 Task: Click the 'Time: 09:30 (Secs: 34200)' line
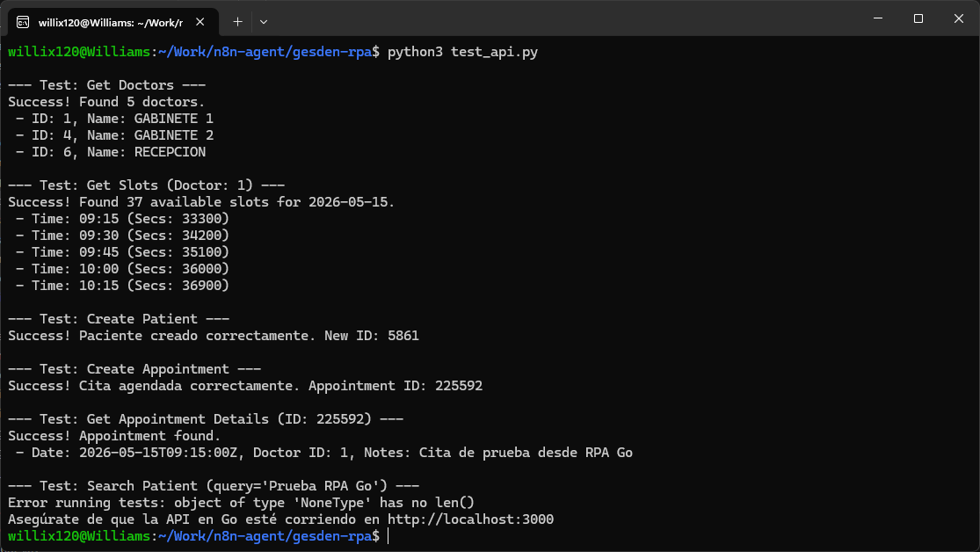pyautogui.click(x=122, y=236)
